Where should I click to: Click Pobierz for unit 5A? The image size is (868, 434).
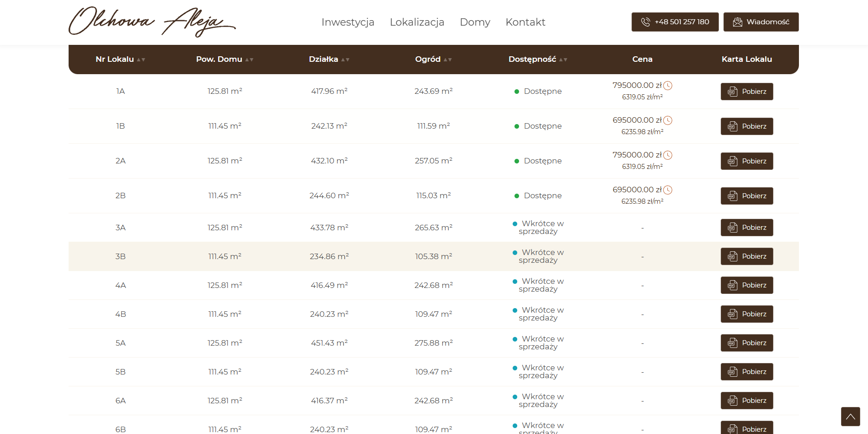pos(747,343)
